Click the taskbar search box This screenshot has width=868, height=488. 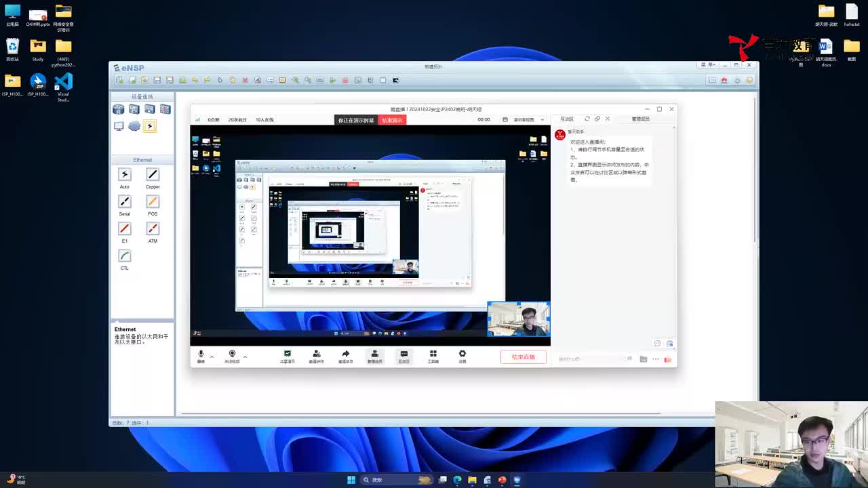(397, 480)
